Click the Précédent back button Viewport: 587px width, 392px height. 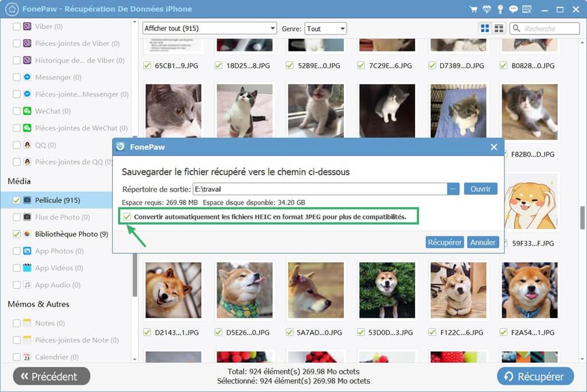pyautogui.click(x=52, y=376)
